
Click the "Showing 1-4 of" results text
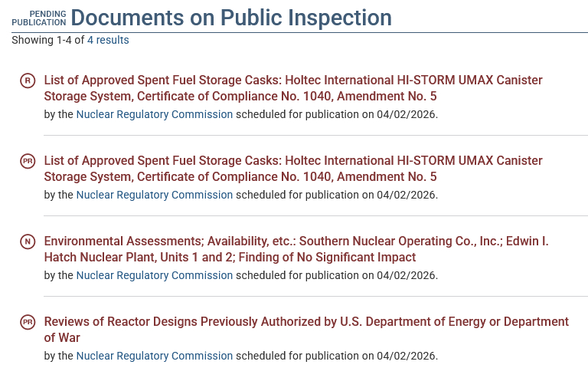tap(47, 40)
